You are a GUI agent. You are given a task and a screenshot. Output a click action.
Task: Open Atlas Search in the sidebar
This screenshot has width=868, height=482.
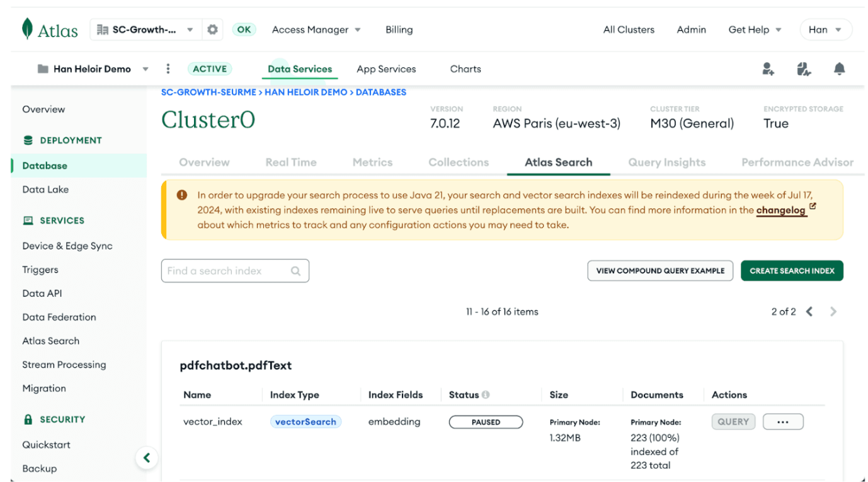click(51, 341)
